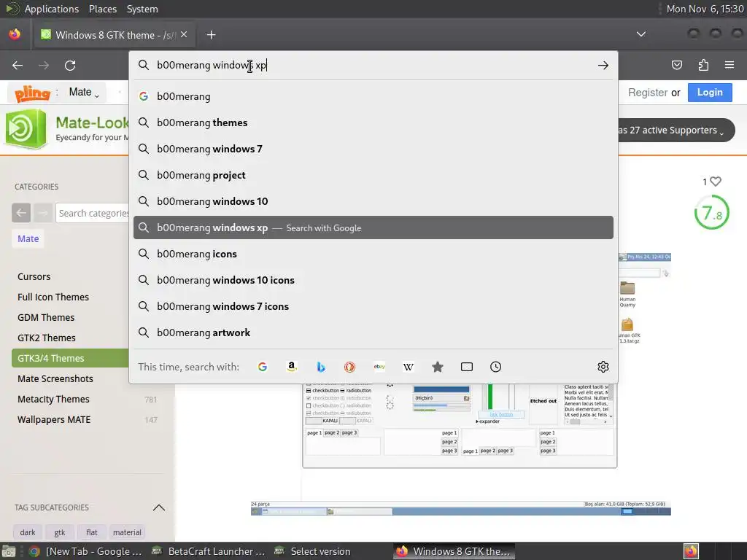Open the Firefox hamburger menu
This screenshot has width=747, height=560.
729,65
